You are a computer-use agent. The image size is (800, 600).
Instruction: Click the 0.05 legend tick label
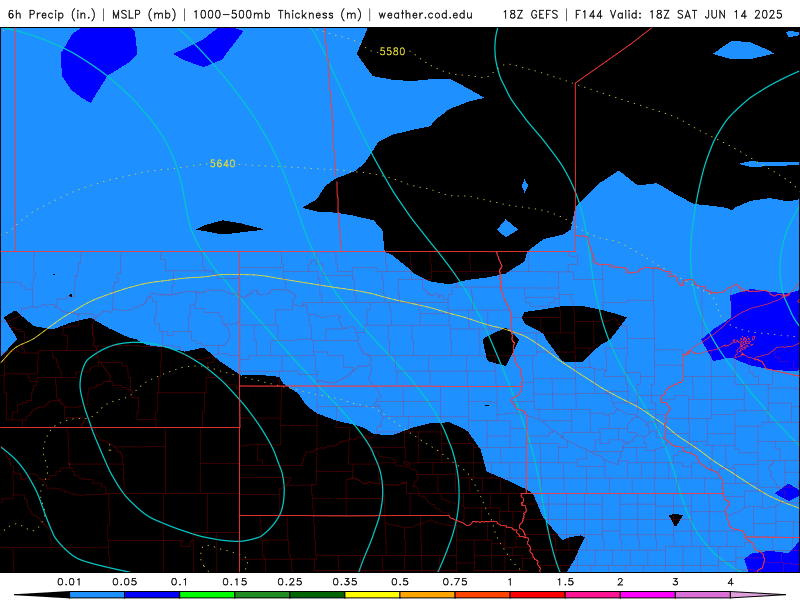click(x=124, y=582)
